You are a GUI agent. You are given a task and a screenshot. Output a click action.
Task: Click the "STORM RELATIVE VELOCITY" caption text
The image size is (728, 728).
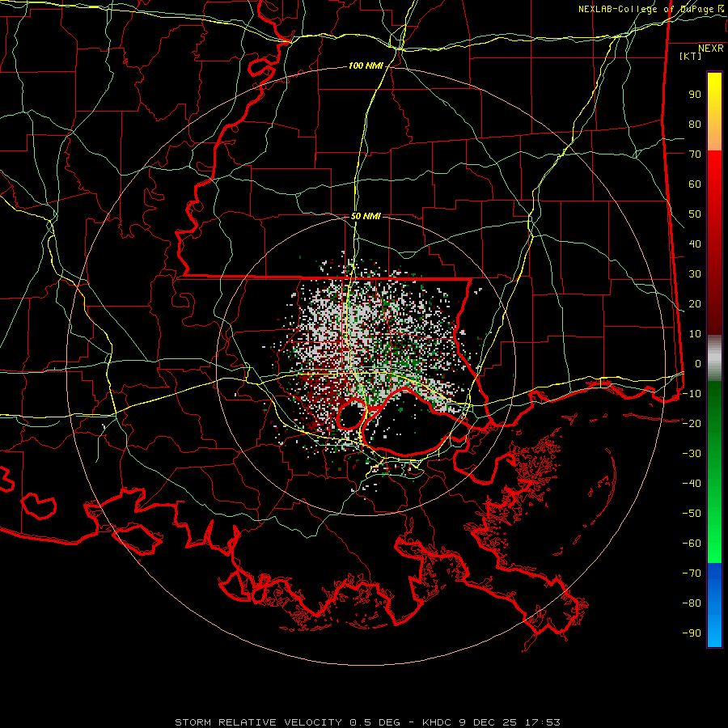pos(258,722)
